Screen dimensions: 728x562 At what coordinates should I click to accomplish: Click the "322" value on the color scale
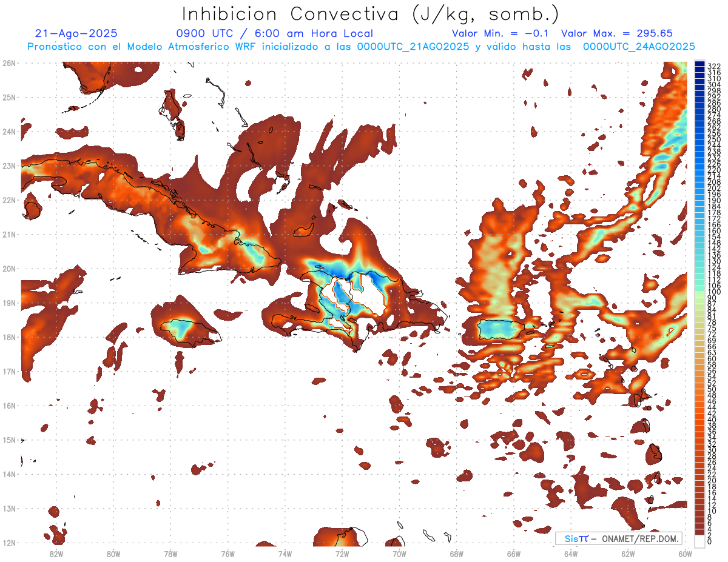click(714, 66)
